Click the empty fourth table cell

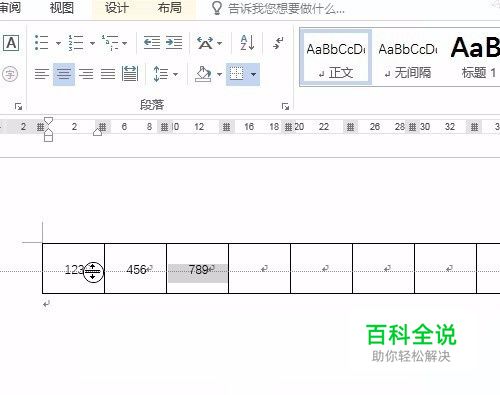259,269
